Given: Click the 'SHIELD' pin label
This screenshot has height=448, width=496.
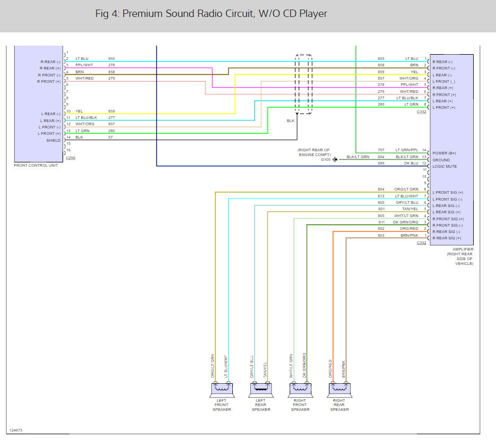Looking at the screenshot, I should (53, 140).
